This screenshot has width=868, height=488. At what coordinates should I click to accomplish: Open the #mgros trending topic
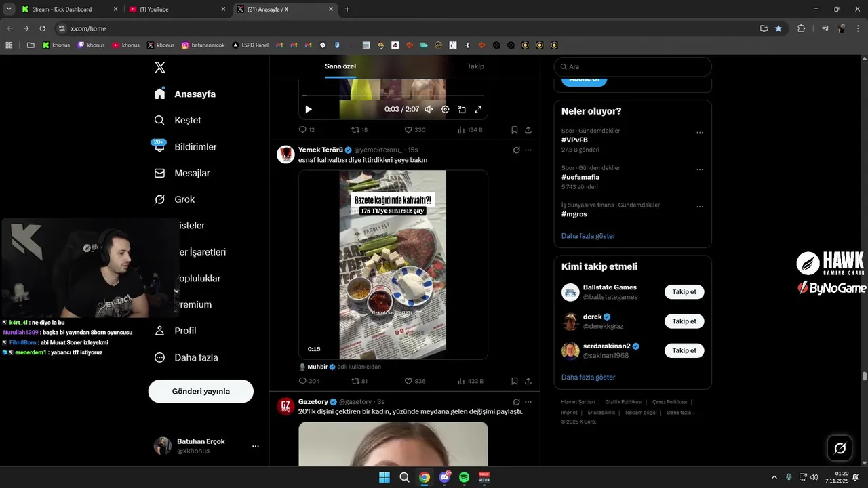click(x=574, y=214)
